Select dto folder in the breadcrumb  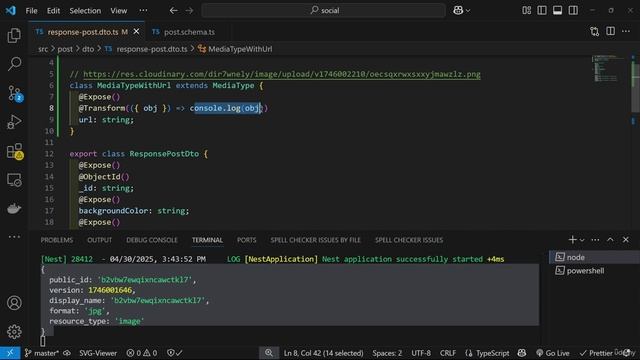pos(88,49)
